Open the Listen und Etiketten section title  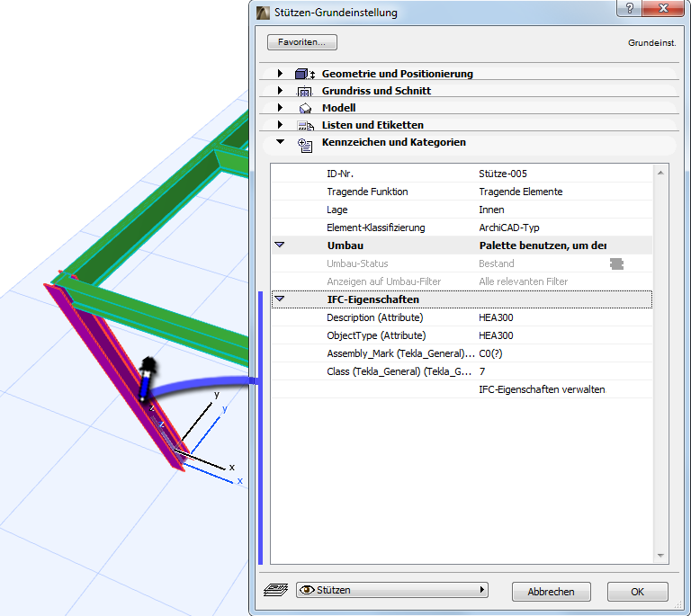click(372, 125)
